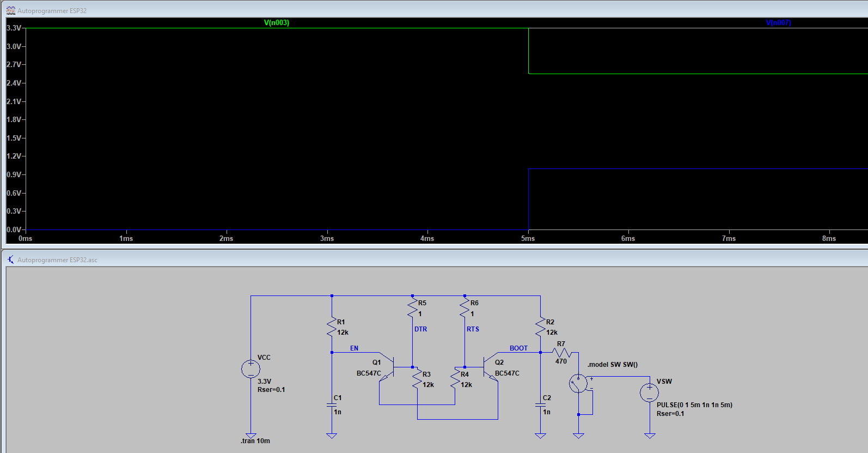Screen dimensions: 868x453
Task: Click the Q1 transistor symbol
Action: [387, 367]
